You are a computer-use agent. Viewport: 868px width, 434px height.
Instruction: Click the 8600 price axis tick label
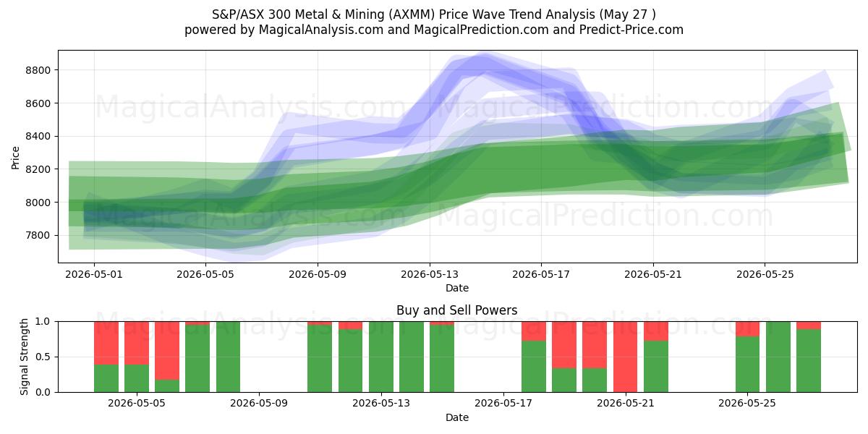[x=38, y=103]
